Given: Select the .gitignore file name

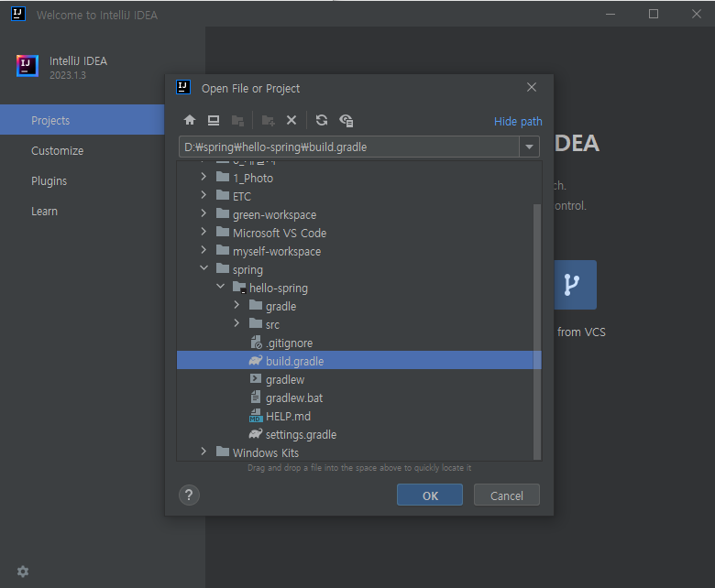Looking at the screenshot, I should pos(289,343).
